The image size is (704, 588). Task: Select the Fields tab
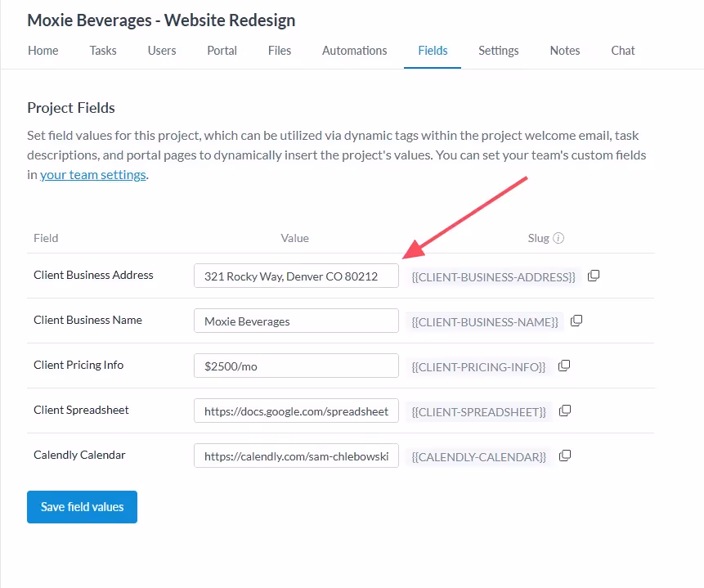[x=433, y=51]
